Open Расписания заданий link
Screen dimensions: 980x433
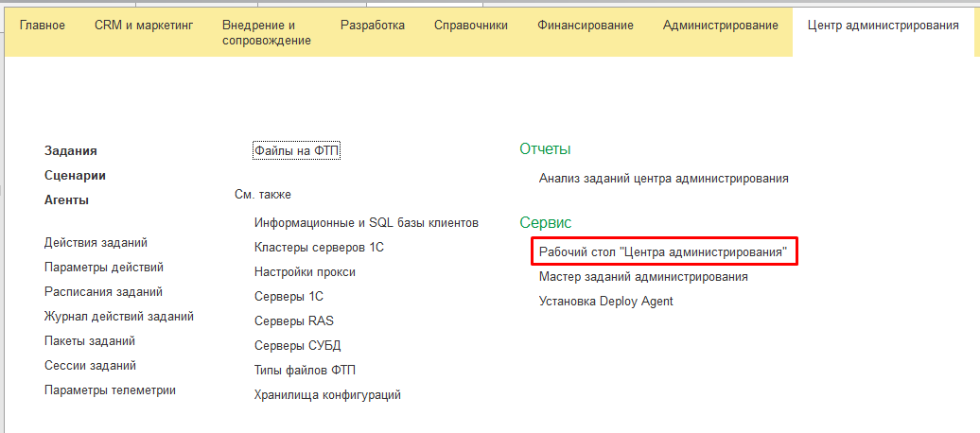tap(103, 292)
